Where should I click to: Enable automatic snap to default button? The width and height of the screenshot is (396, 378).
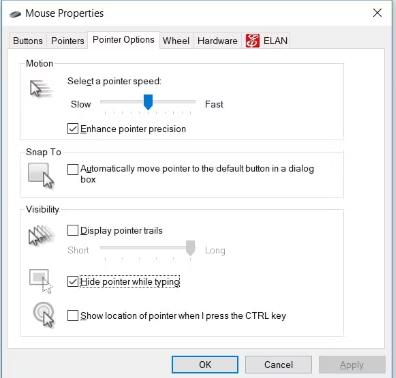pyautogui.click(x=73, y=169)
